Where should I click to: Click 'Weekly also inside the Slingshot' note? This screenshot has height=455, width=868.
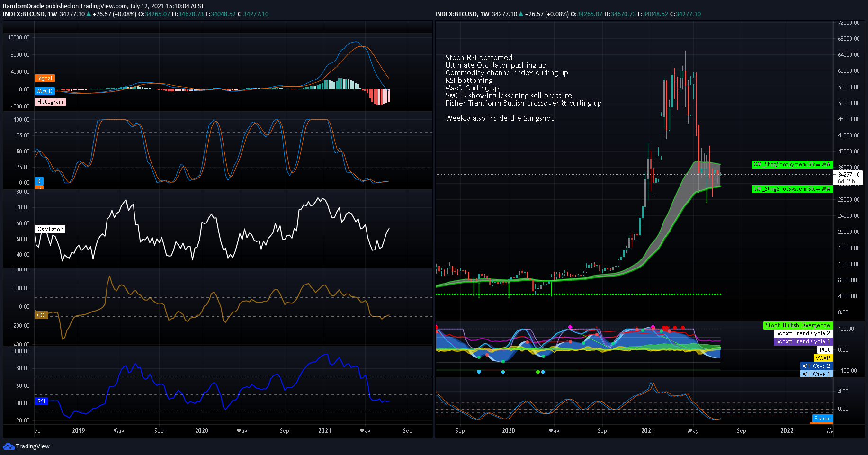coord(500,118)
